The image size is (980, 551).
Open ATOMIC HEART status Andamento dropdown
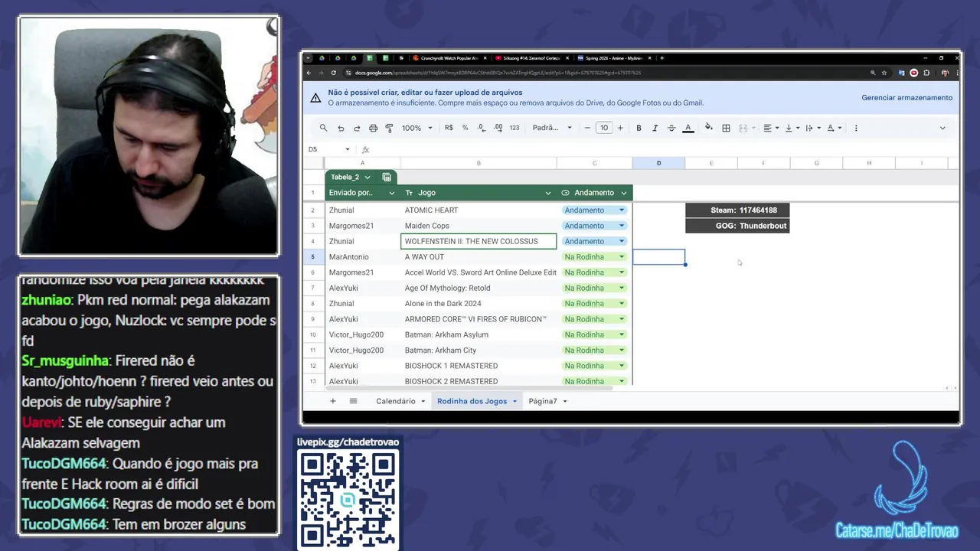(622, 210)
